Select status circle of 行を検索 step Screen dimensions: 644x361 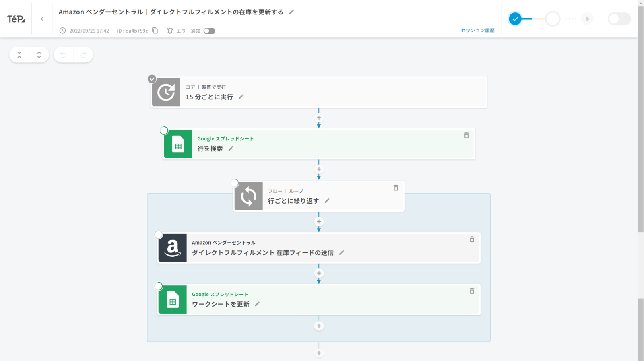[164, 130]
